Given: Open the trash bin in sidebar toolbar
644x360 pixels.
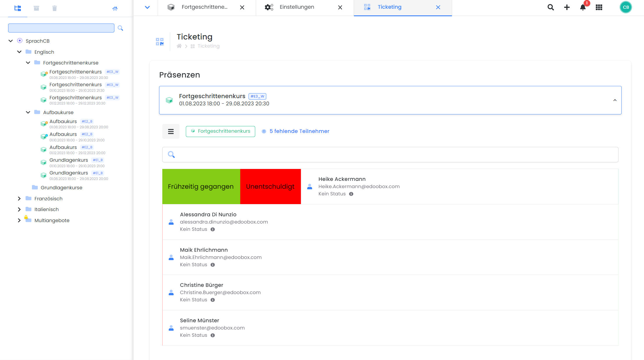Looking at the screenshot, I should 54,8.
